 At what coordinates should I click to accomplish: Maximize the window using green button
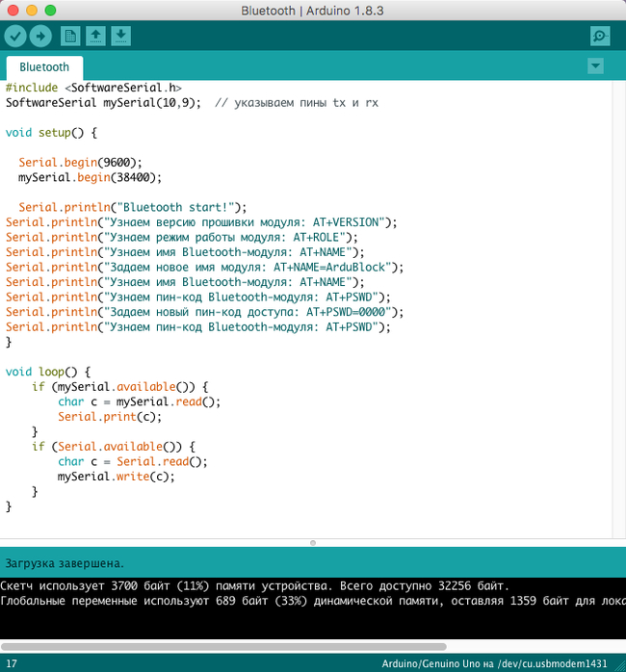click(50, 10)
